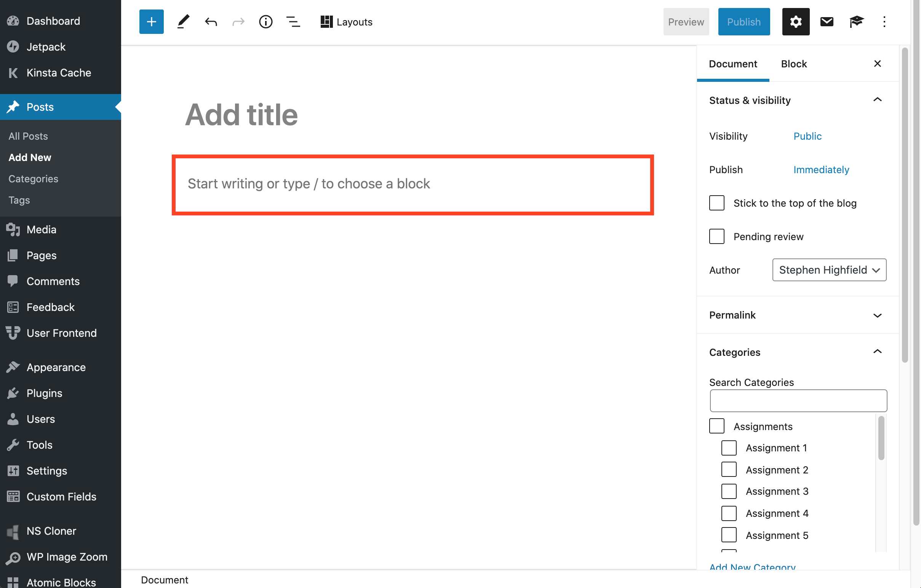Image resolution: width=921 pixels, height=588 pixels.
Task: Switch to the Document tab
Action: point(733,64)
